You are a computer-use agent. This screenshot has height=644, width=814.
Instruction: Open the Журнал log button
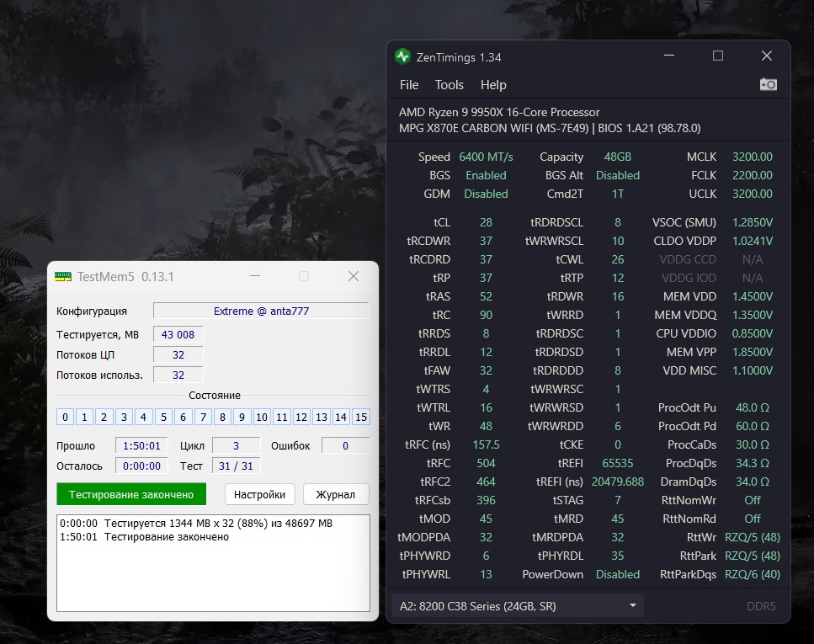pos(336,494)
